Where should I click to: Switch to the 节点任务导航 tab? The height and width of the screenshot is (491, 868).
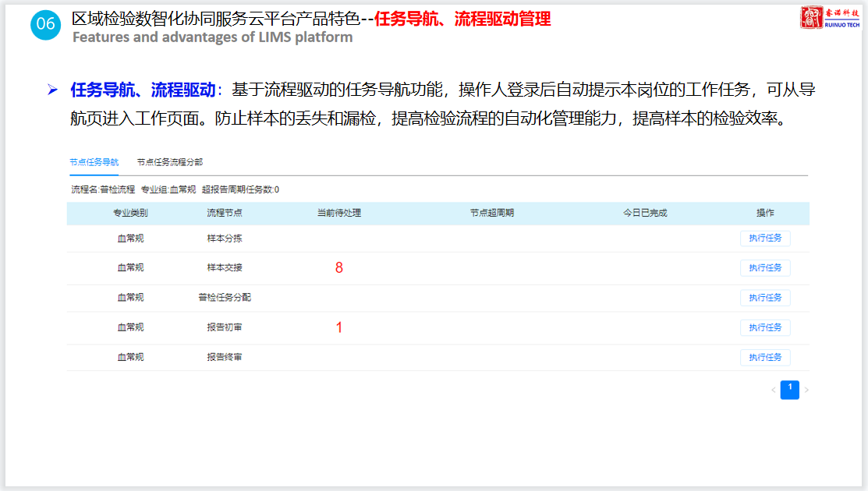[94, 162]
